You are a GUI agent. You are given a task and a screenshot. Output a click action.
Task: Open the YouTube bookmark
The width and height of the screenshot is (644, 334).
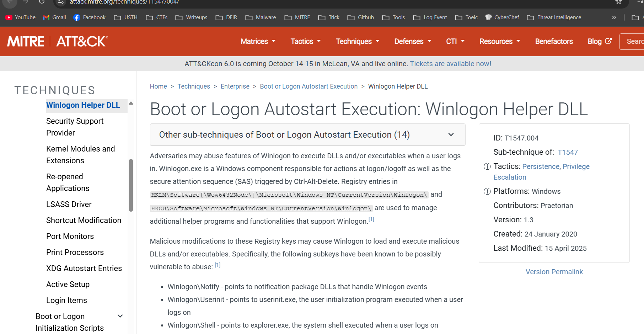[x=21, y=17]
